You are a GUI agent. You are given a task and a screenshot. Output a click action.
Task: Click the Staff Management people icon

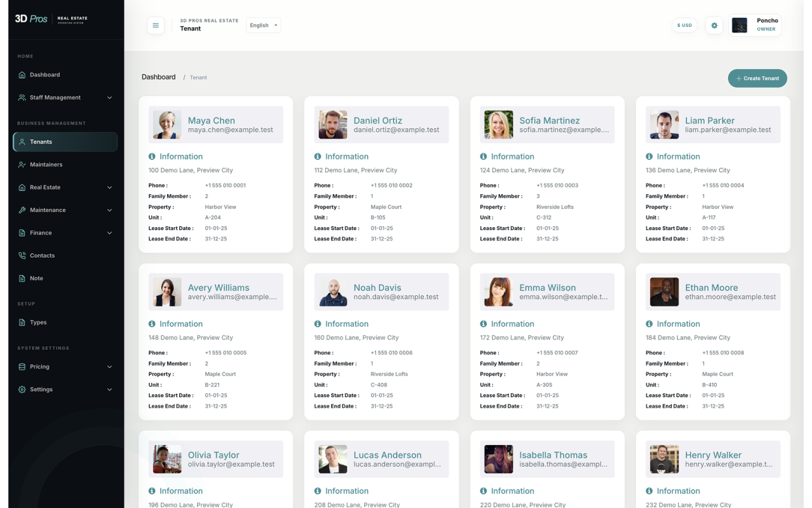pos(22,98)
